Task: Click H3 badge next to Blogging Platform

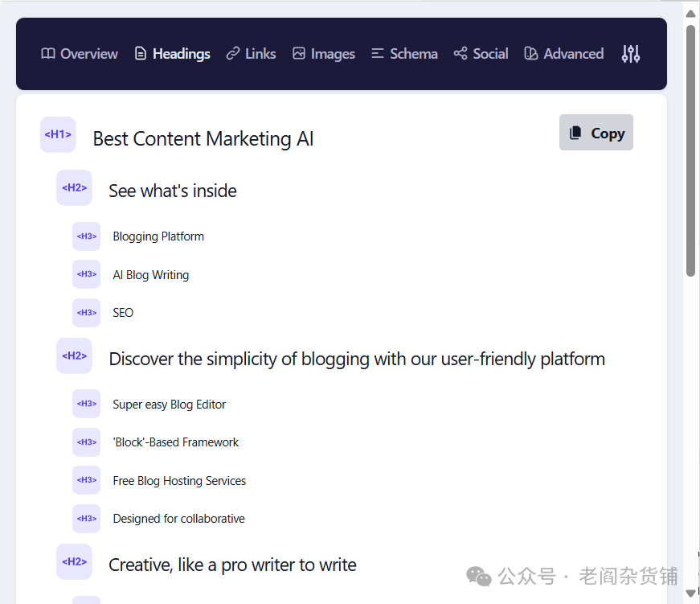Action: tap(86, 236)
